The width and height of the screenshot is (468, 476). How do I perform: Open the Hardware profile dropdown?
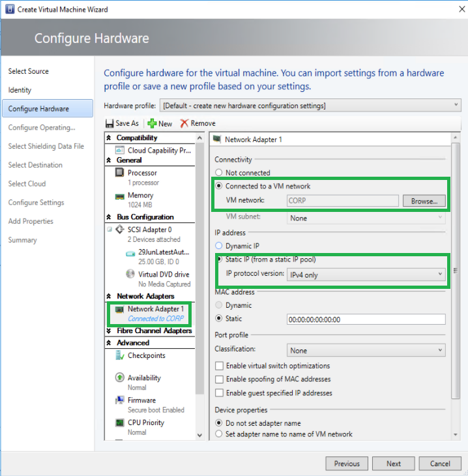310,106
